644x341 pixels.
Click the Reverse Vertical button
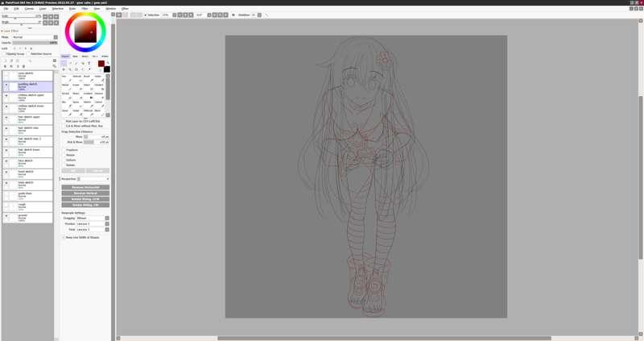click(x=85, y=193)
